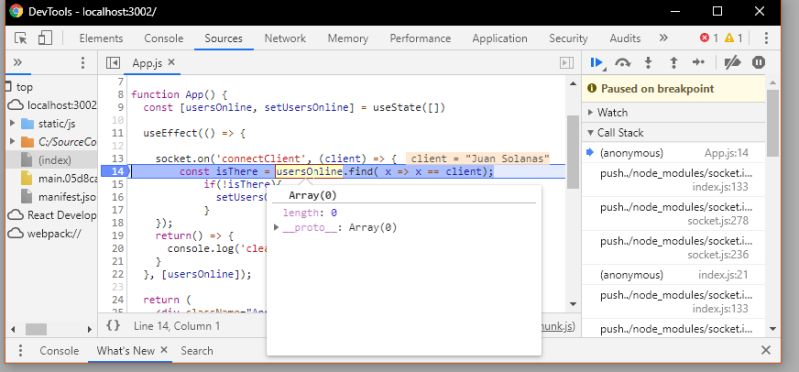Open the App.js file tab
Image resolution: width=799 pixels, height=372 pixels.
[147, 63]
